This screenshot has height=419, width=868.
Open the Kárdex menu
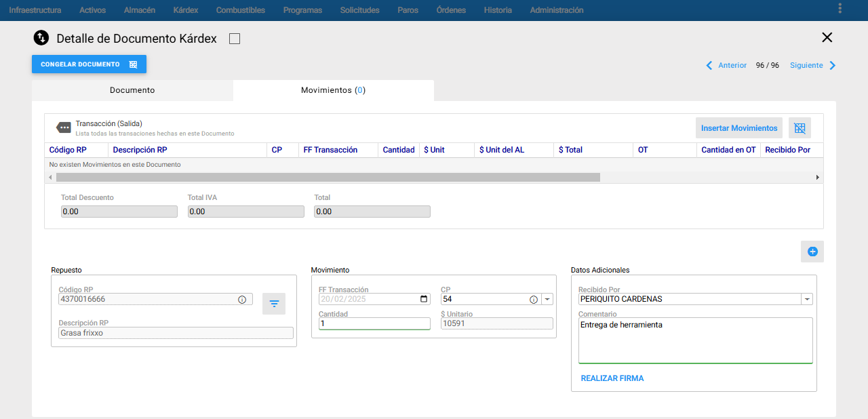(186, 10)
